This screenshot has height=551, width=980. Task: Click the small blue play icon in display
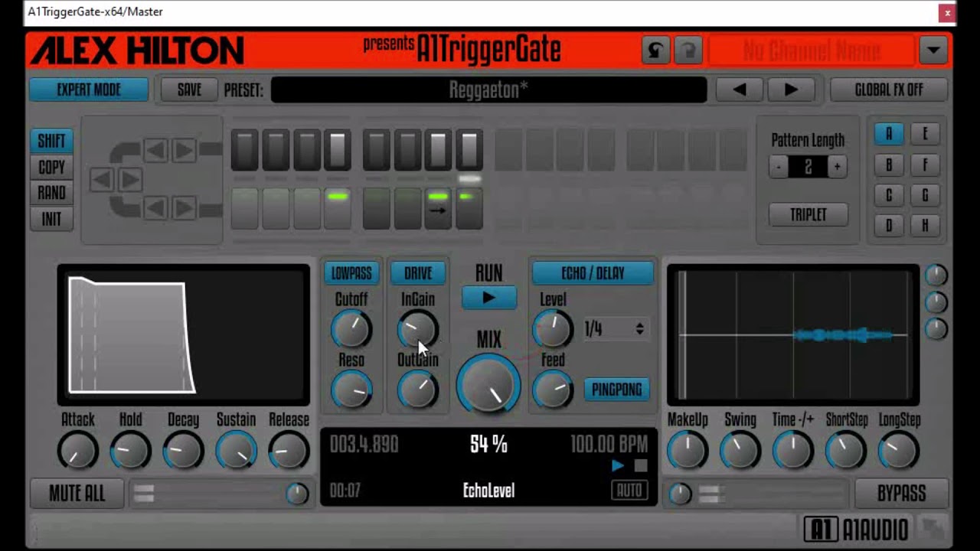point(618,465)
